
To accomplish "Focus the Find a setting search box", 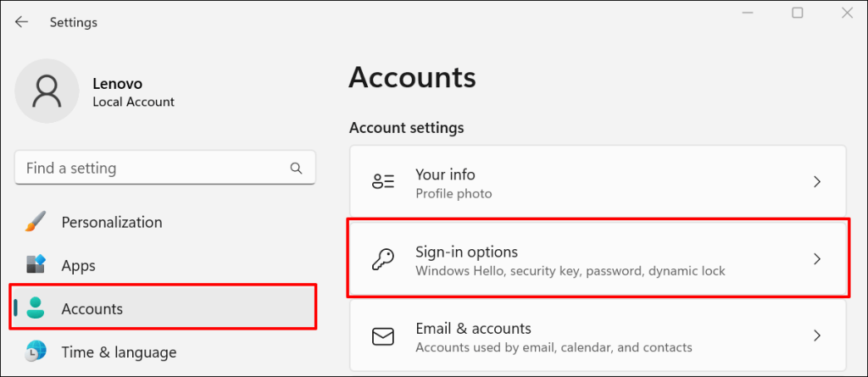I will click(x=153, y=169).
